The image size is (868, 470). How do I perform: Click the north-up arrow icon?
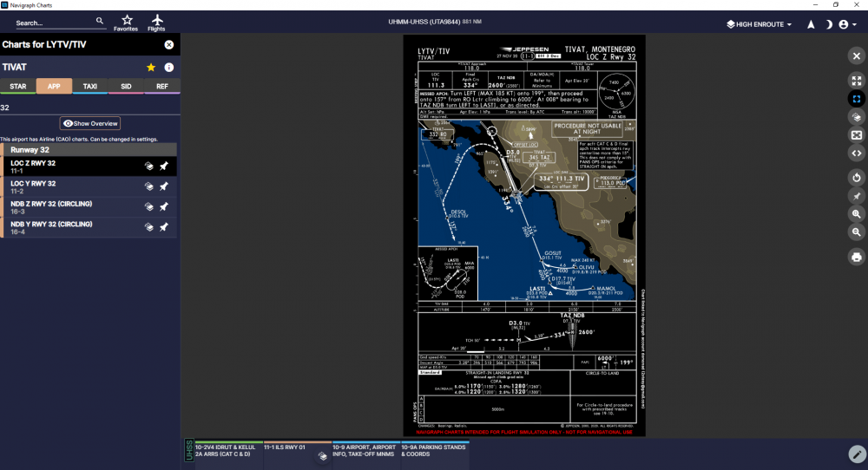click(811, 24)
